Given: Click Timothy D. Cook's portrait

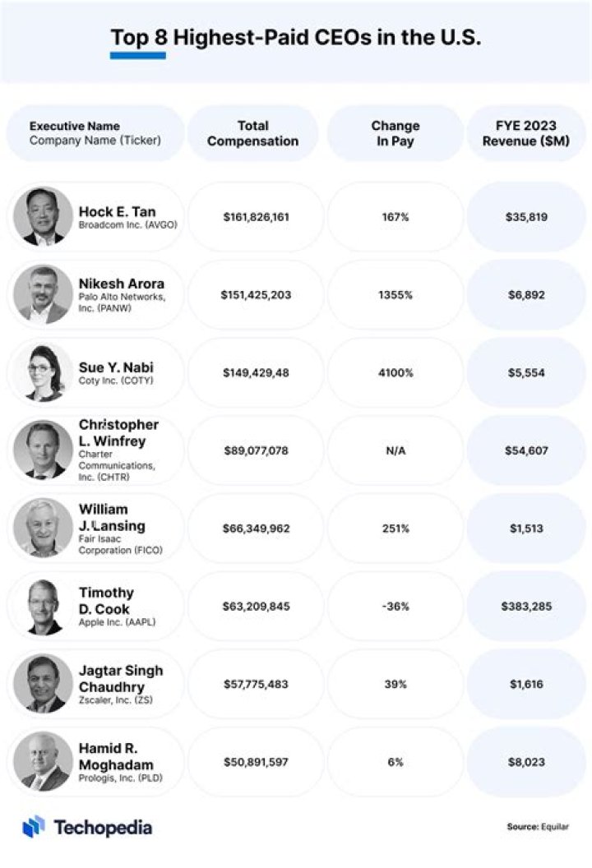Looking at the screenshot, I should pos(44,606).
